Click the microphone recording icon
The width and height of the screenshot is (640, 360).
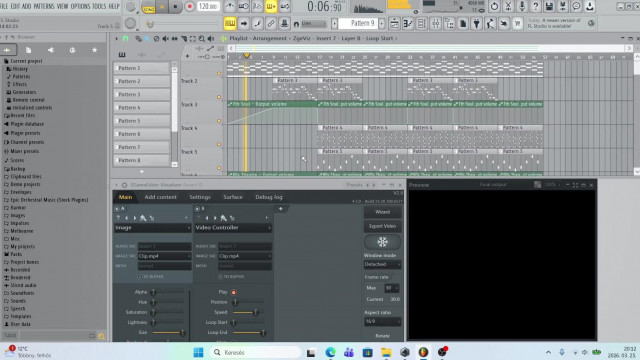(522, 6)
